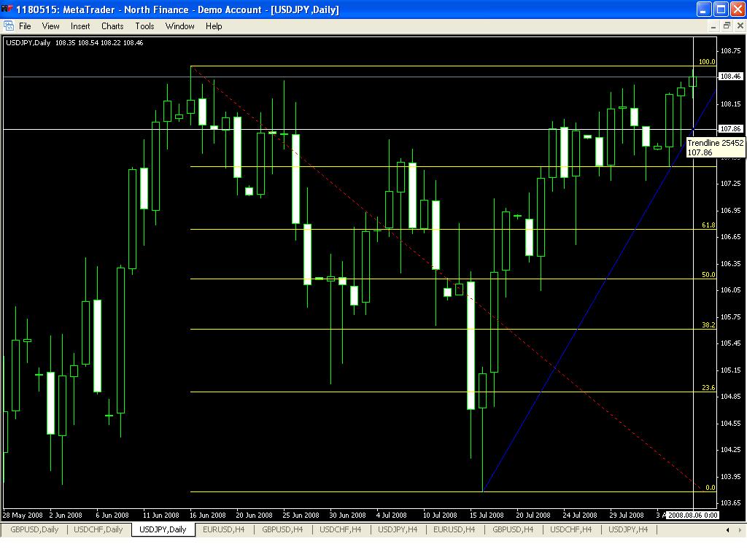Click the 28 May 2008 date axis label

pyautogui.click(x=23, y=516)
